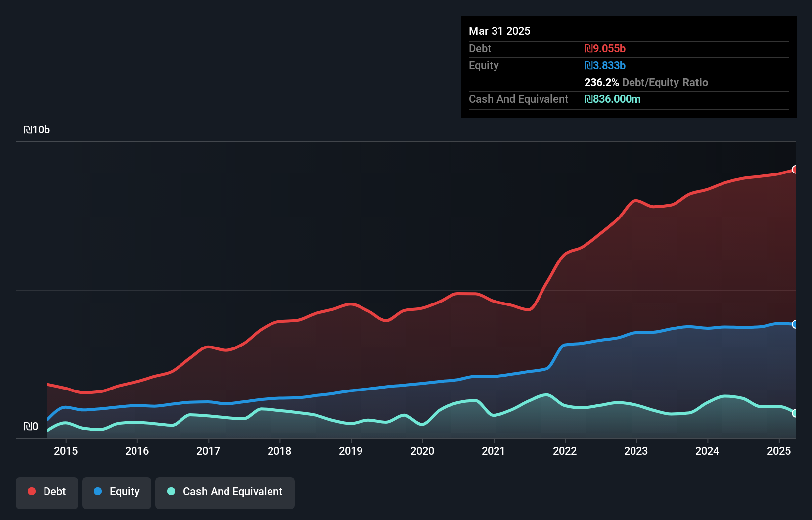Click the ₪3.833b equity value in tooltip

(605, 65)
